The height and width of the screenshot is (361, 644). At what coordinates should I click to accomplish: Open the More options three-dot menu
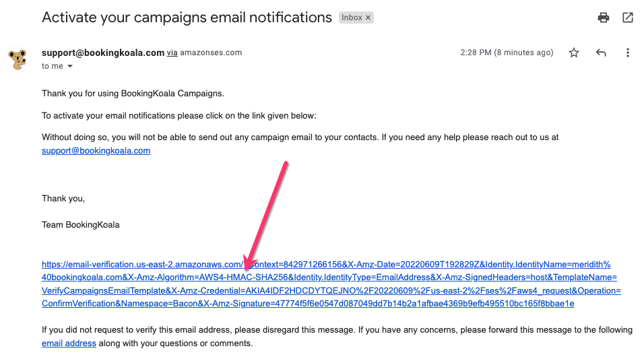tap(628, 53)
